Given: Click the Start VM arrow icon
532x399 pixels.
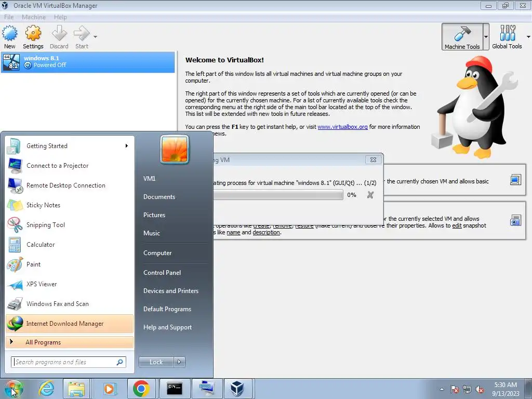Looking at the screenshot, I should coord(82,34).
